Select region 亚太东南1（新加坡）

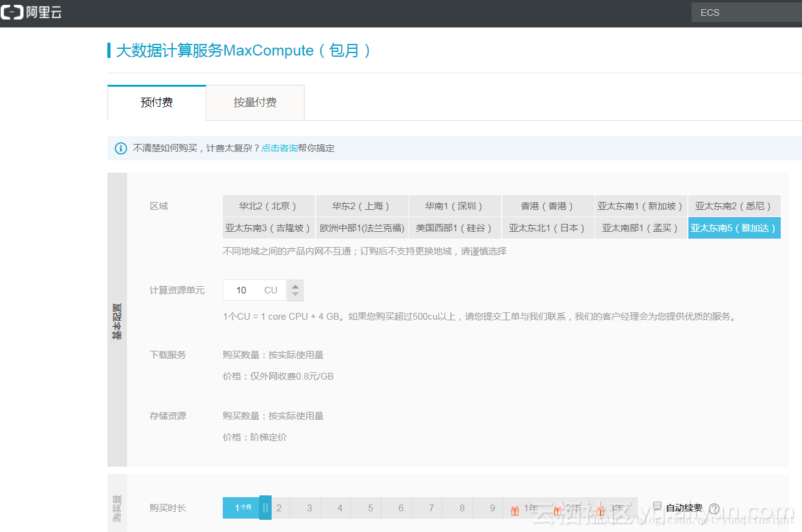coord(641,206)
